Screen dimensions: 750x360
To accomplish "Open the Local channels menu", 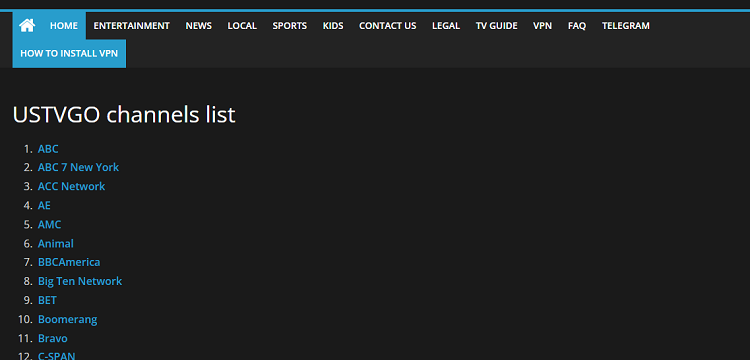I will (242, 26).
